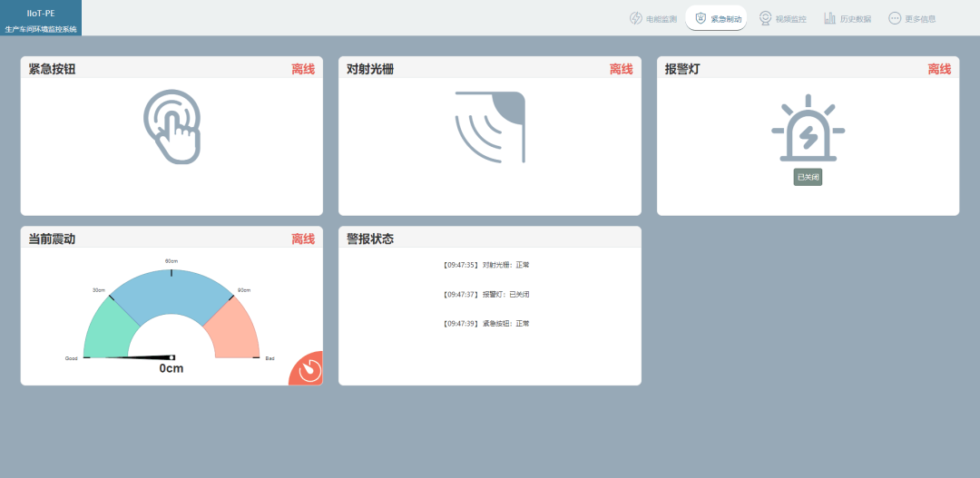Viewport: 980px width, 478px height.
Task: Open the 历史数据 history data tab
Action: (847, 19)
